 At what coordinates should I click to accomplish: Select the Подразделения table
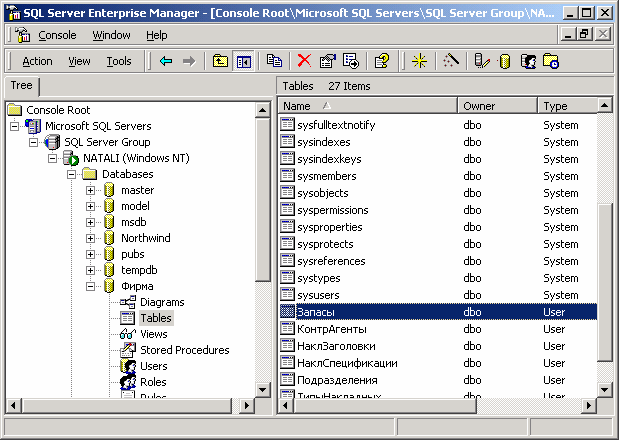click(x=337, y=380)
